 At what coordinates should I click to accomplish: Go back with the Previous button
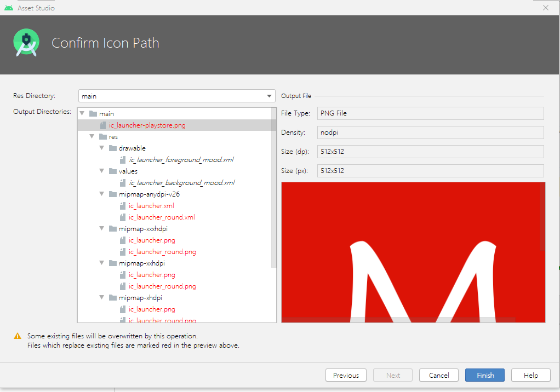[346, 376]
